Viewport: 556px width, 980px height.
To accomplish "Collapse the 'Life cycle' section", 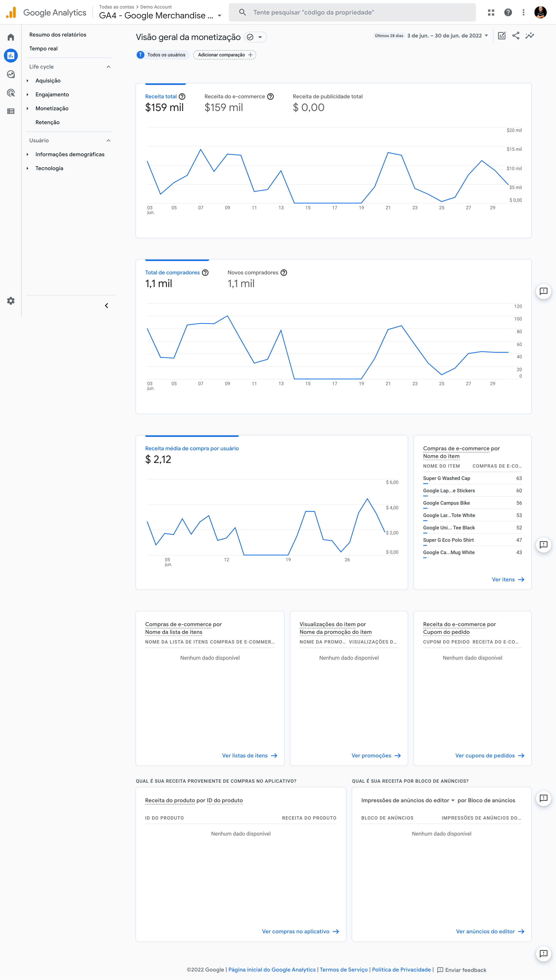I will coord(108,66).
